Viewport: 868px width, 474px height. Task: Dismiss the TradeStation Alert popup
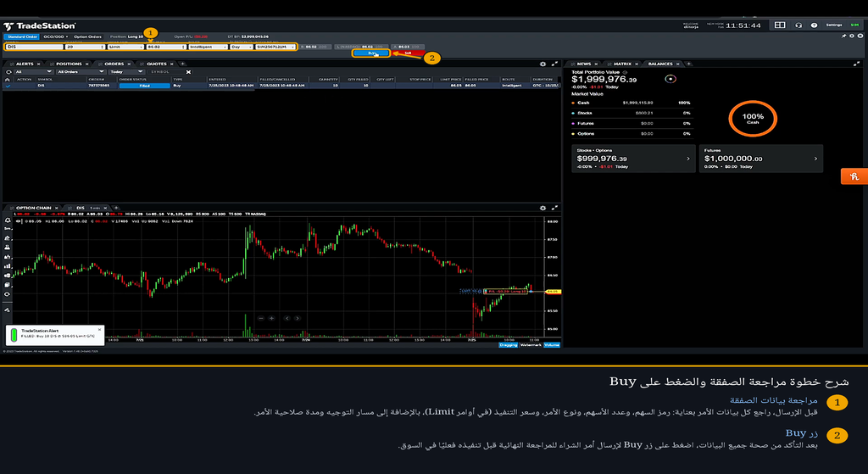100,330
